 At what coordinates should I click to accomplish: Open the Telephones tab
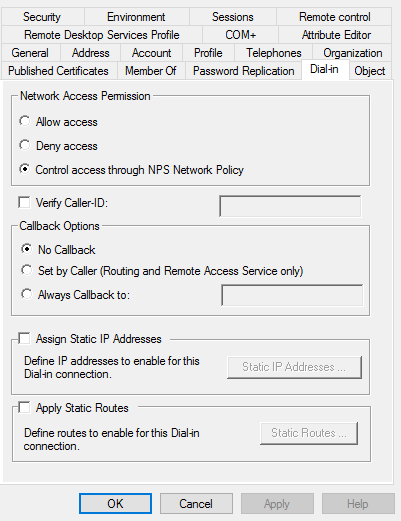coord(274,53)
